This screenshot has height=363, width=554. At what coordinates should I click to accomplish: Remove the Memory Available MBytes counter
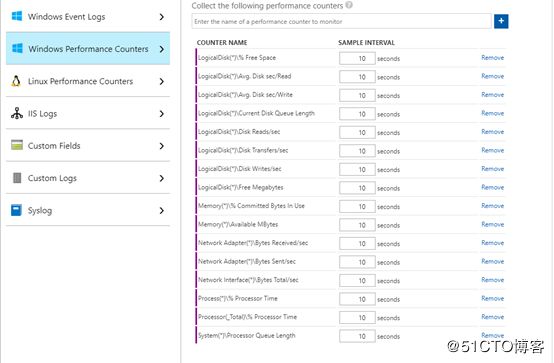(493, 224)
